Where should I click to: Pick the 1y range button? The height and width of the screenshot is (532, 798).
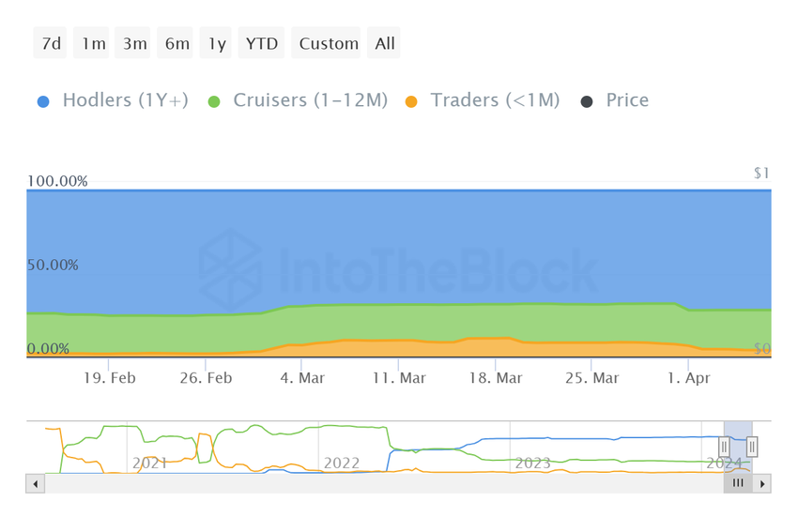(217, 43)
